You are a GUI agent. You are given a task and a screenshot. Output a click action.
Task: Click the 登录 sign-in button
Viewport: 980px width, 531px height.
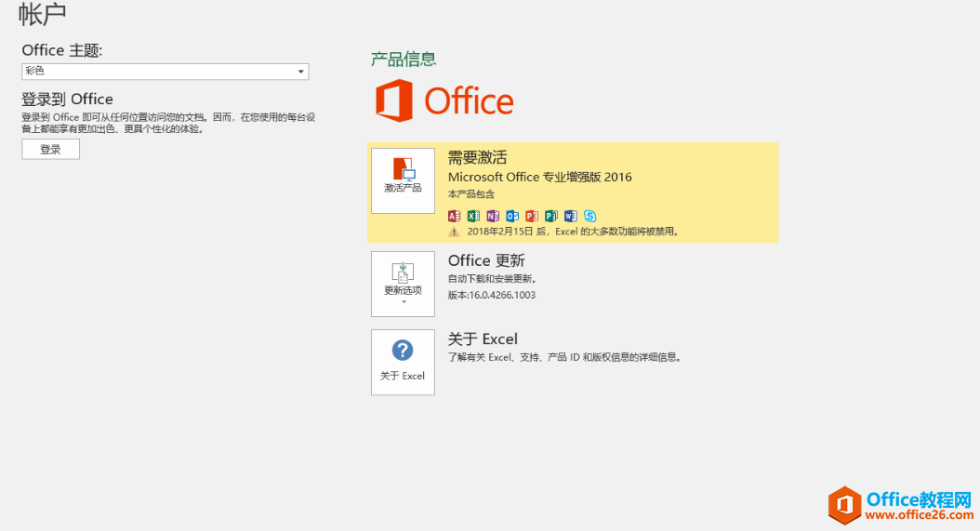click(x=50, y=150)
